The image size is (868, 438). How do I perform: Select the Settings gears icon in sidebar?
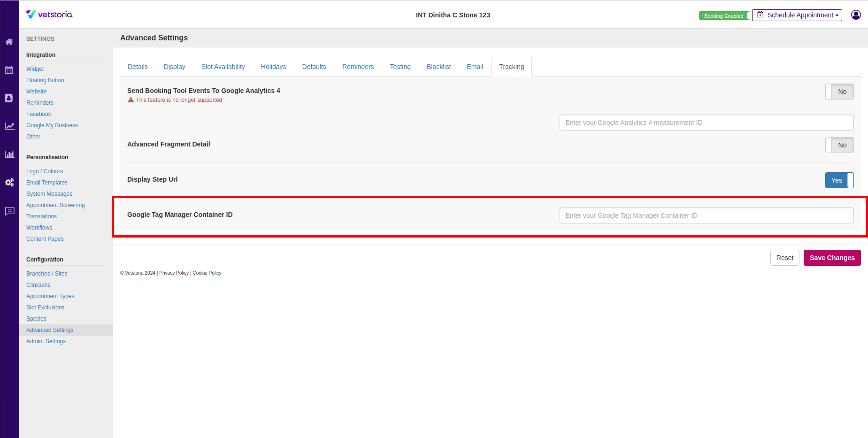tap(9, 183)
